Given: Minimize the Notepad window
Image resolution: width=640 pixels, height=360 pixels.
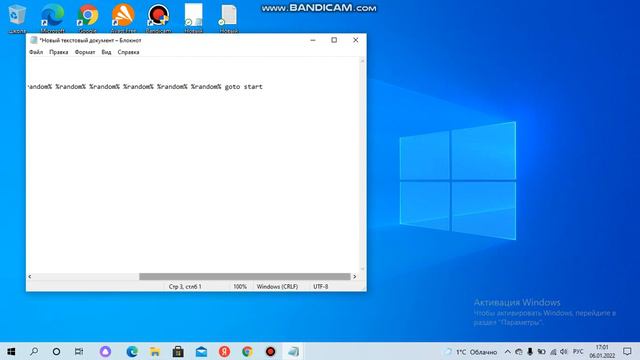Looking at the screenshot, I should coord(313,40).
